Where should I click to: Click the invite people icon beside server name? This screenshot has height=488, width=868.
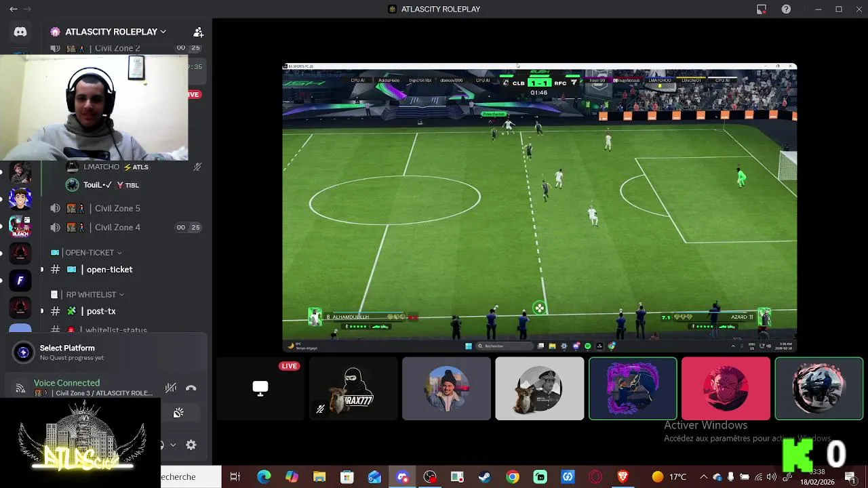point(198,32)
